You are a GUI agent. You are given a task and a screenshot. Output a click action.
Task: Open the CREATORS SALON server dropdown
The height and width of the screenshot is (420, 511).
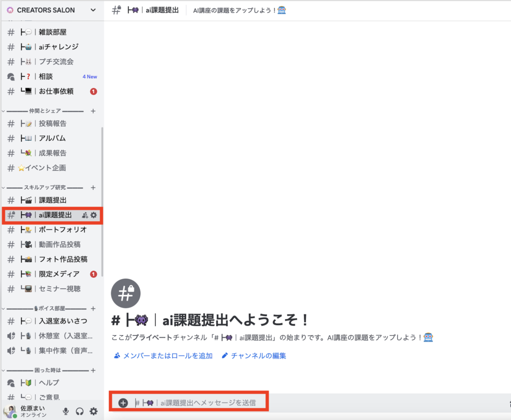[93, 10]
